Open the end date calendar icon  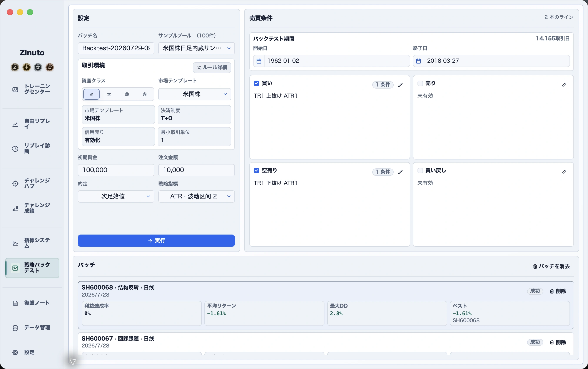click(x=419, y=61)
